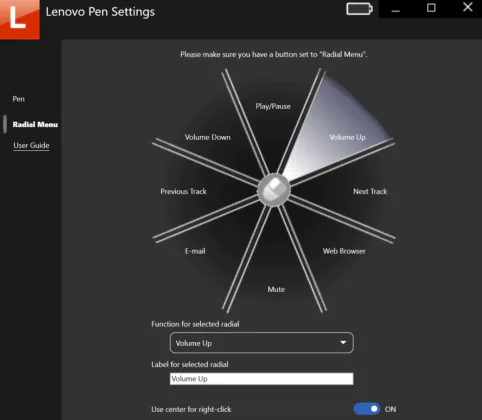482x420 pixels.
Task: Click the center pen icon of radial menu
Action: coord(274,190)
